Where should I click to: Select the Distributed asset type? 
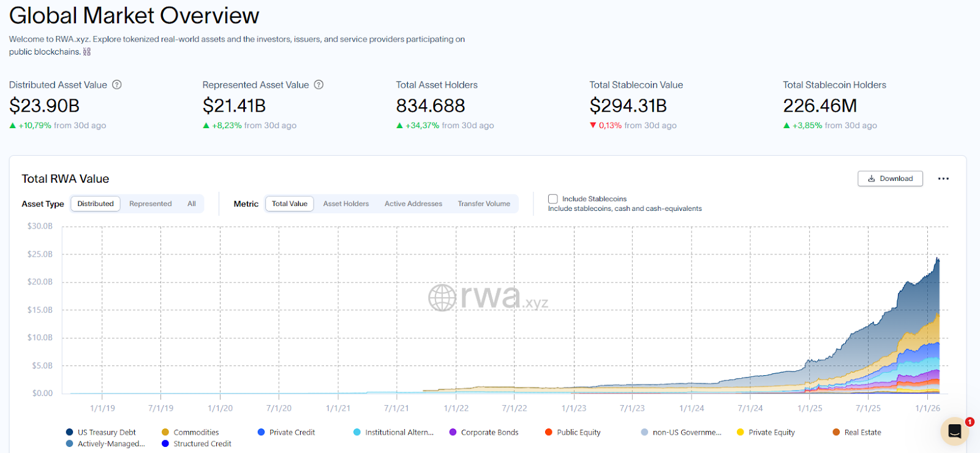[x=96, y=204]
